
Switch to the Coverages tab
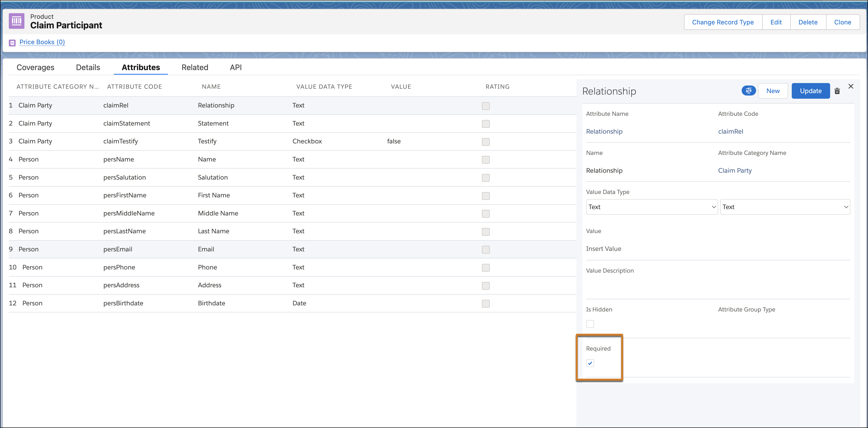click(35, 67)
